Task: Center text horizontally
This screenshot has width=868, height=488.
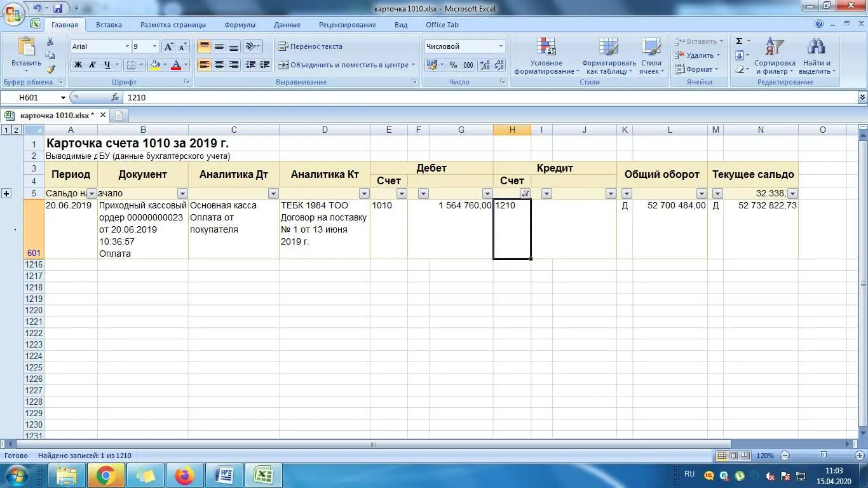Action: (x=219, y=65)
